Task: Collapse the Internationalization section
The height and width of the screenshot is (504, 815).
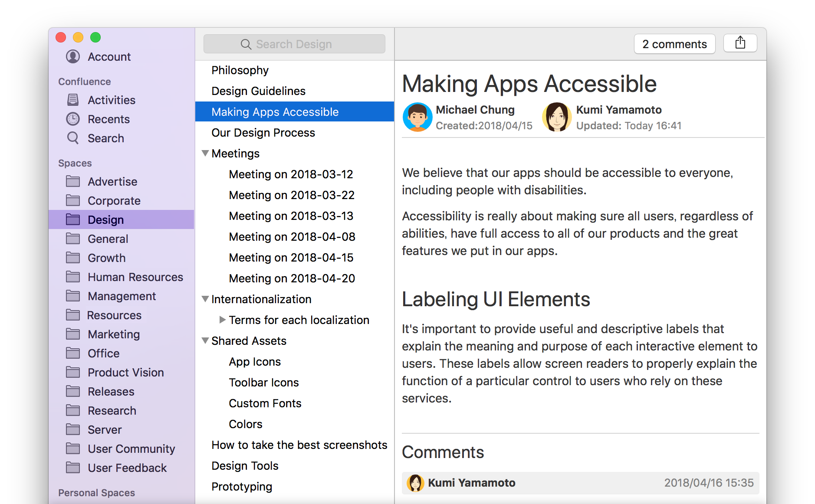Action: pyautogui.click(x=205, y=299)
